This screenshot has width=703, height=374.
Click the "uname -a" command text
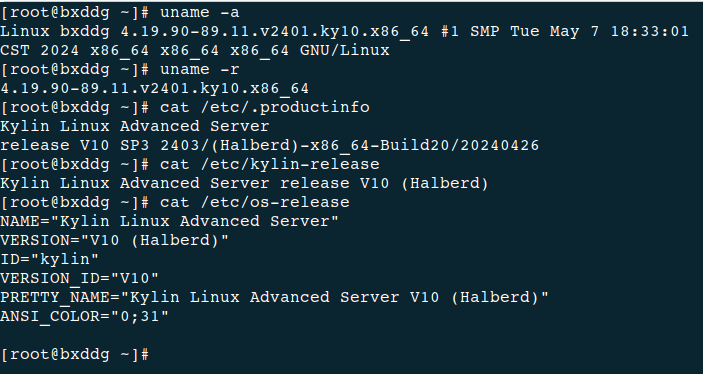(200, 13)
